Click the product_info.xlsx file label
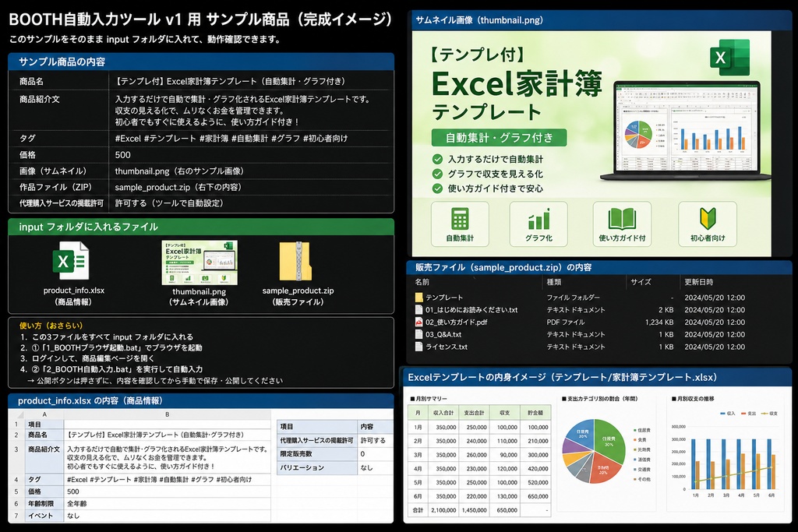798x532 pixels. [74, 291]
